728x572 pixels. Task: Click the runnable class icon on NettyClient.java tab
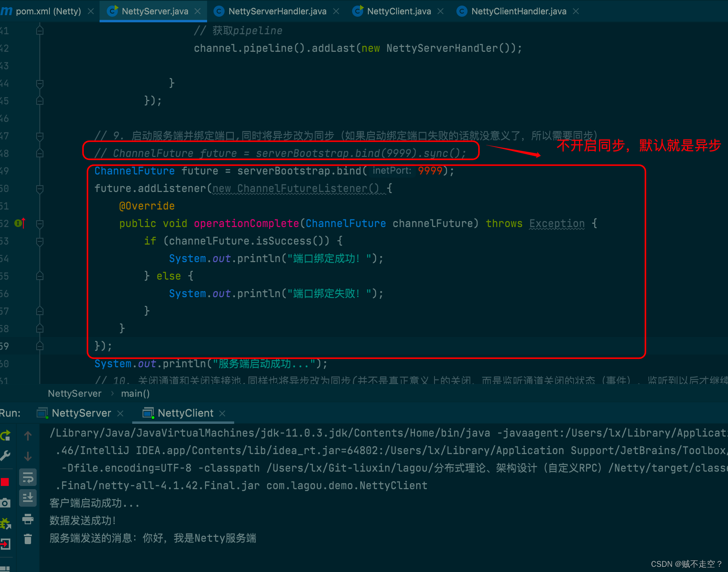[x=358, y=11]
